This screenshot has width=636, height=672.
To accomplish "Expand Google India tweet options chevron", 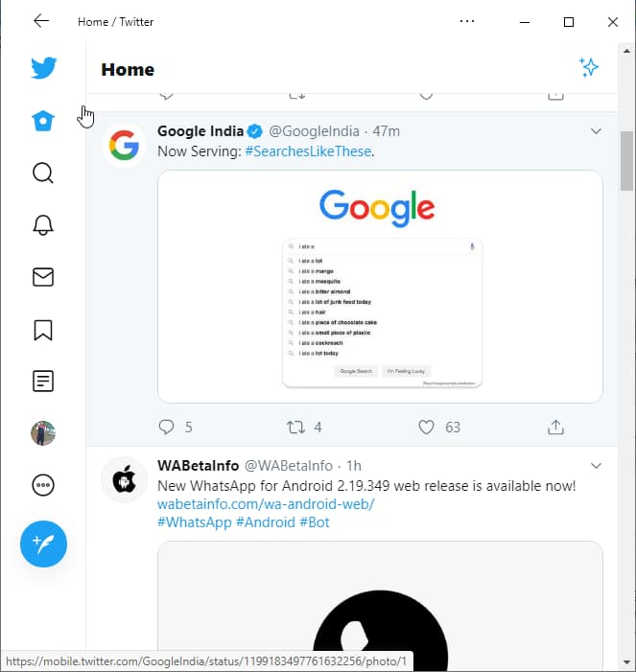I will point(596,131).
